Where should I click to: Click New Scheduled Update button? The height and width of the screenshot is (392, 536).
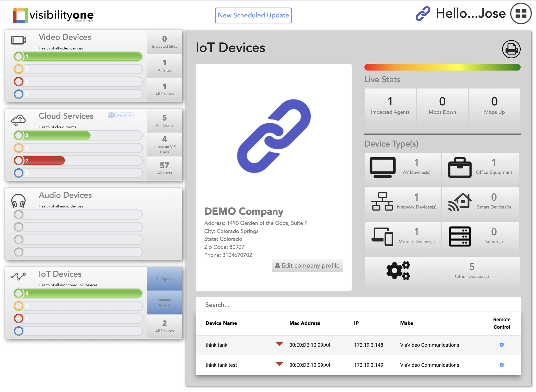(253, 15)
